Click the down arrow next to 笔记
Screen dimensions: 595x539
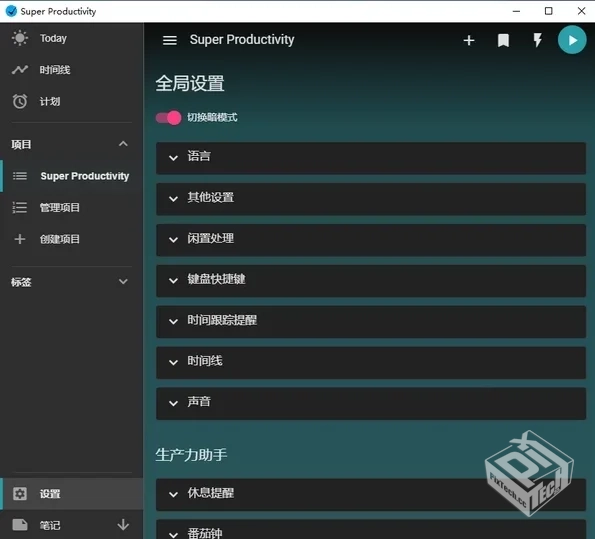click(123, 525)
